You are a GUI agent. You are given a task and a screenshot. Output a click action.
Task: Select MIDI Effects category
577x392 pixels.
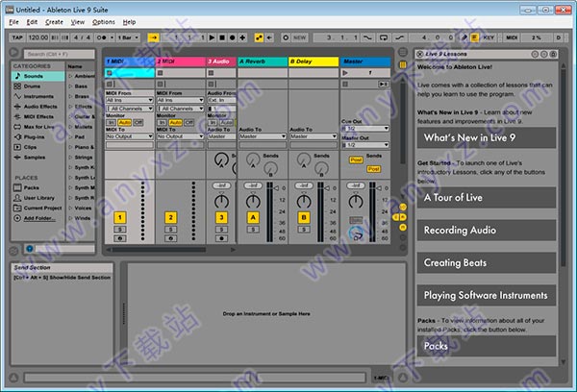tap(38, 116)
